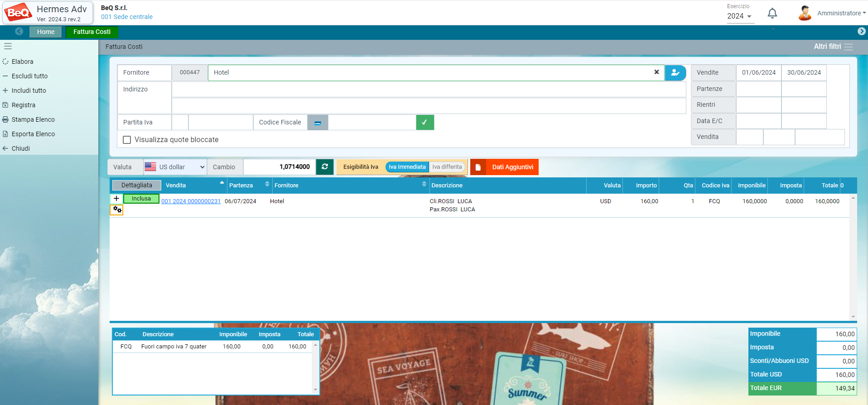868x405 pixels.
Task: Click Registra in the sidebar
Action: (23, 105)
